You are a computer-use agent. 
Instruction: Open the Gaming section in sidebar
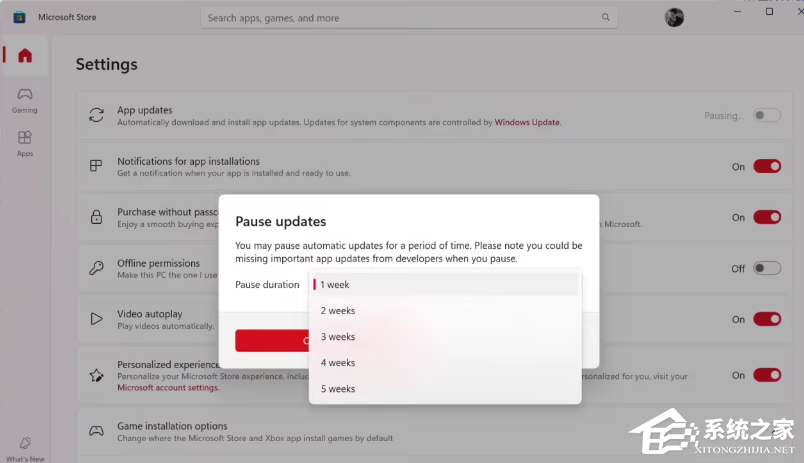coord(25,100)
